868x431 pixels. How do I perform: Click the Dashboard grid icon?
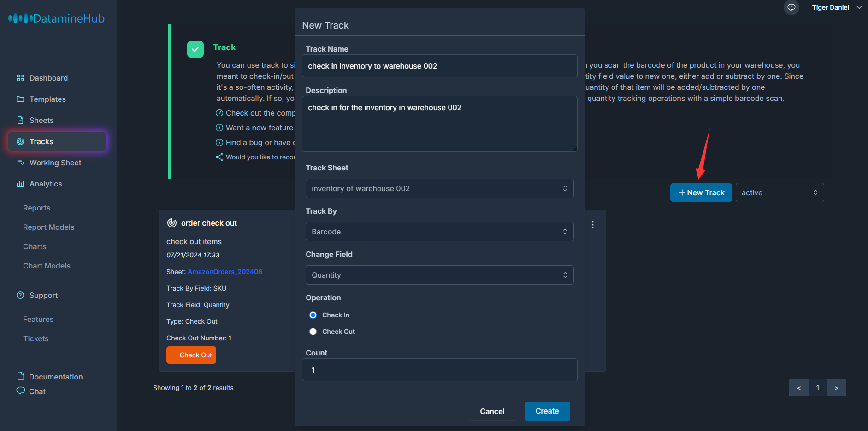coord(20,78)
